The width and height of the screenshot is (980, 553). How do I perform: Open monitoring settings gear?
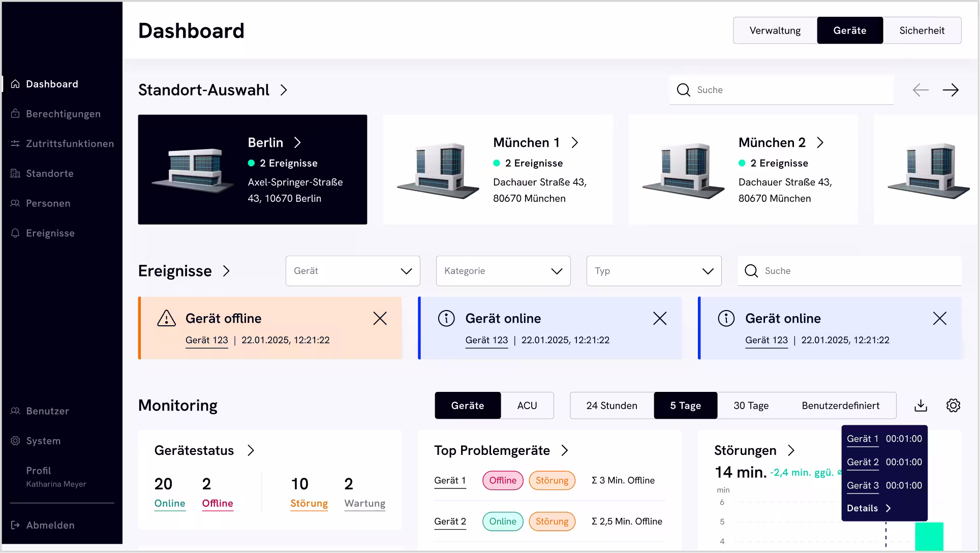point(953,406)
